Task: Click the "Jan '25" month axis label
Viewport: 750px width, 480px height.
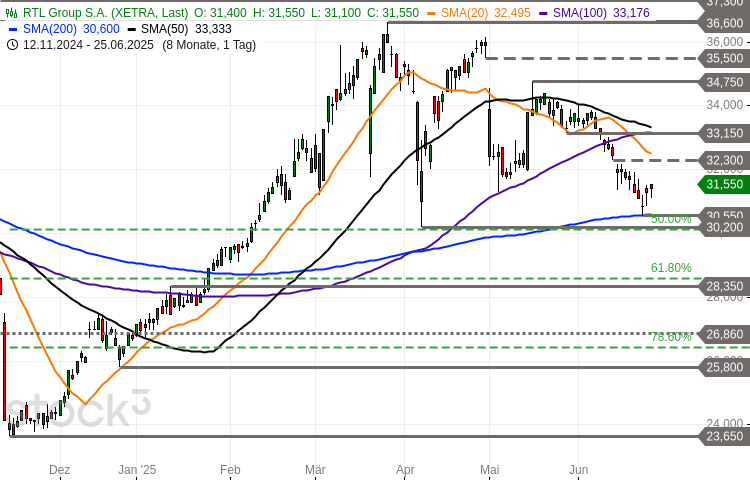Action: [x=137, y=469]
